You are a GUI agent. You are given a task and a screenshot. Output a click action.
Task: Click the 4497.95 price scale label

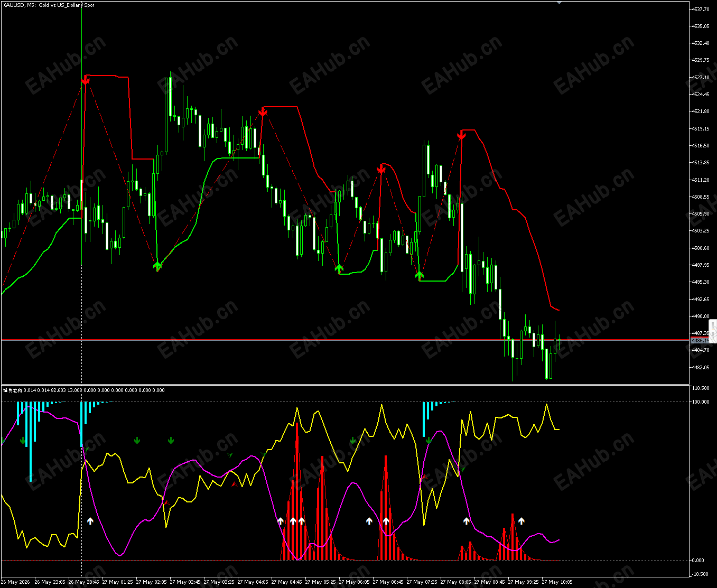coord(700,265)
